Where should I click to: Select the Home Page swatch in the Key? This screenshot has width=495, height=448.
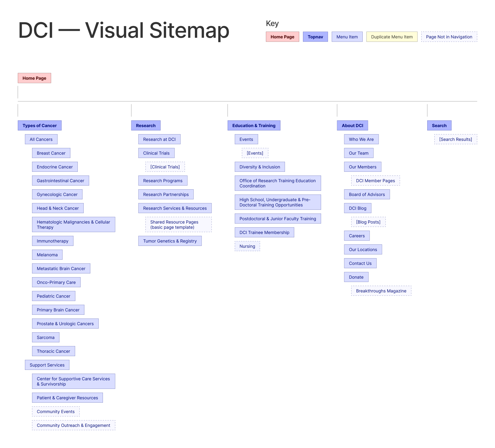pyautogui.click(x=282, y=37)
